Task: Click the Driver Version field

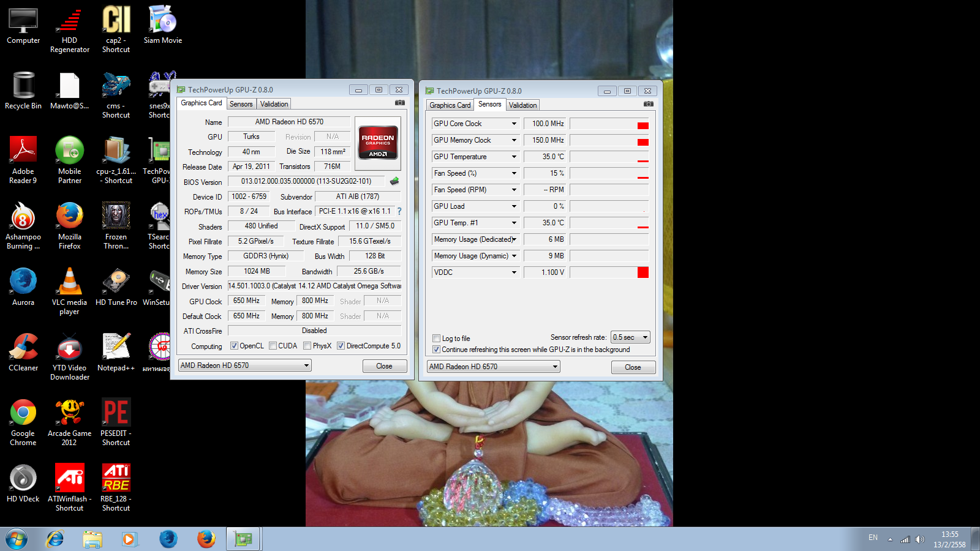Action: (314, 286)
